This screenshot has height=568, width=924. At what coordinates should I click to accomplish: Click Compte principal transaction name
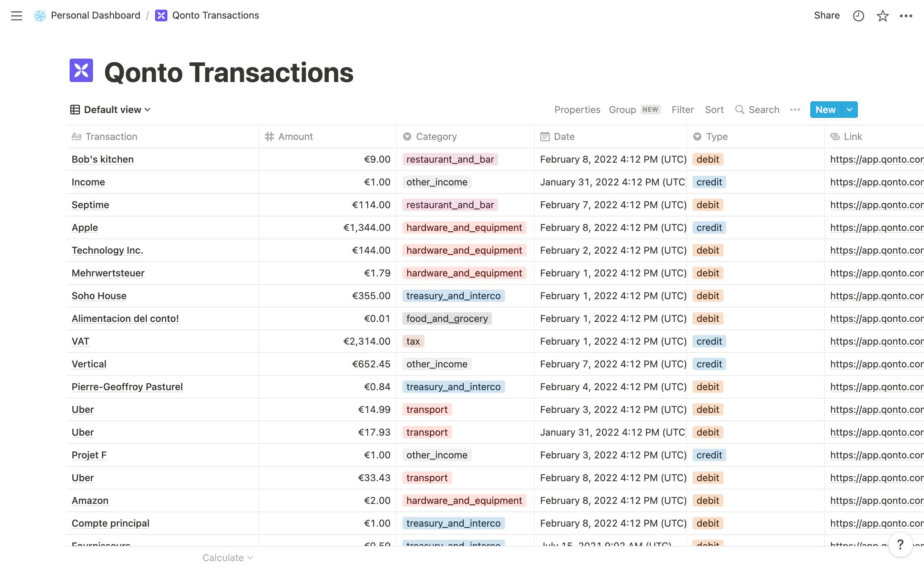110,523
